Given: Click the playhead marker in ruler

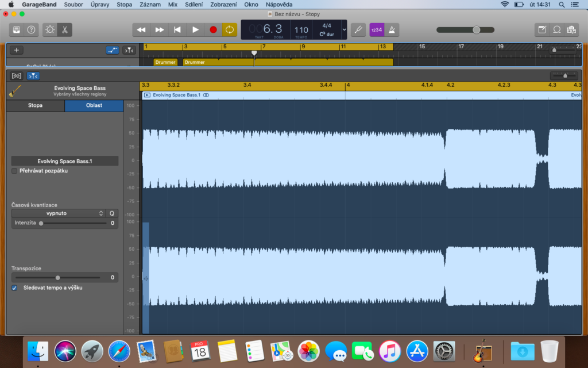Looking at the screenshot, I should [254, 53].
